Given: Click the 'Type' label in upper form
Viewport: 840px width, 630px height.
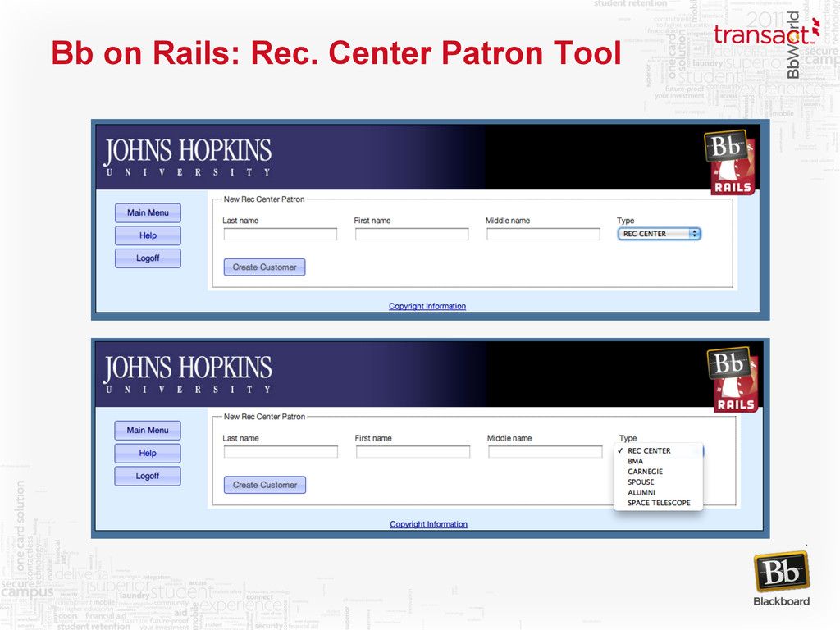Looking at the screenshot, I should (x=625, y=221).
